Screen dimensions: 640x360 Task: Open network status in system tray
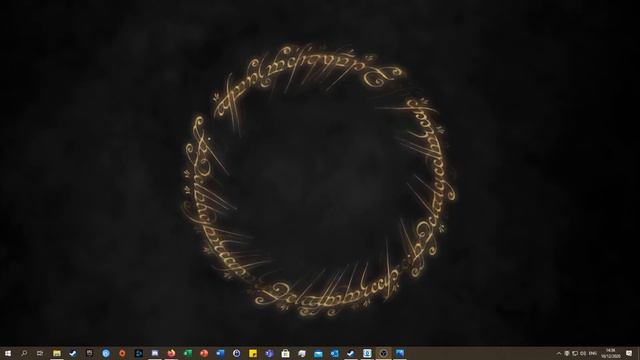575,353
